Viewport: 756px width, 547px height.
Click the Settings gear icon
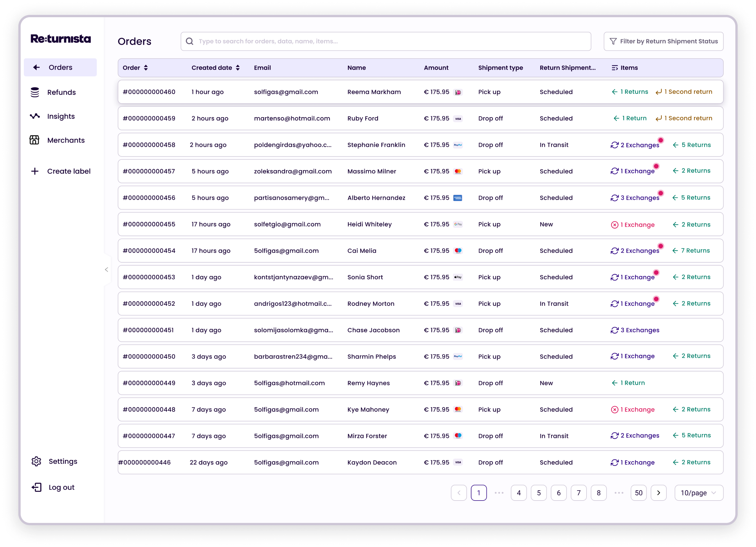click(x=36, y=461)
